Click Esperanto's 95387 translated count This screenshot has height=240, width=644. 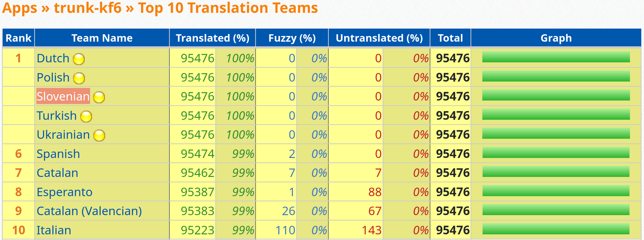(x=197, y=192)
